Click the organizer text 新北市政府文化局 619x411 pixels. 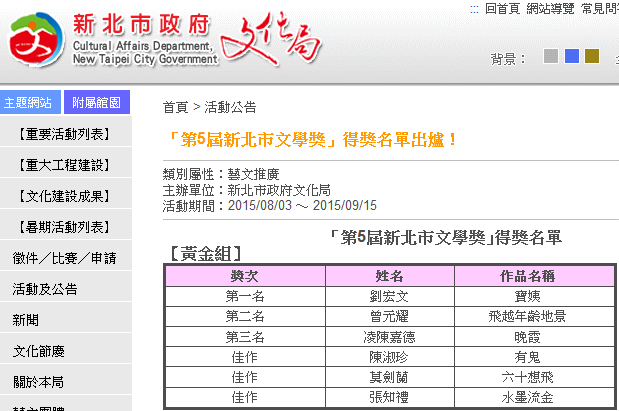click(x=279, y=190)
